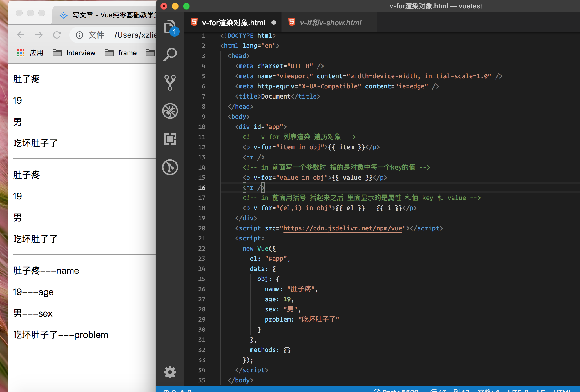Open the Extensions view icon
Image resolution: width=580 pixels, height=392 pixels.
tap(170, 139)
